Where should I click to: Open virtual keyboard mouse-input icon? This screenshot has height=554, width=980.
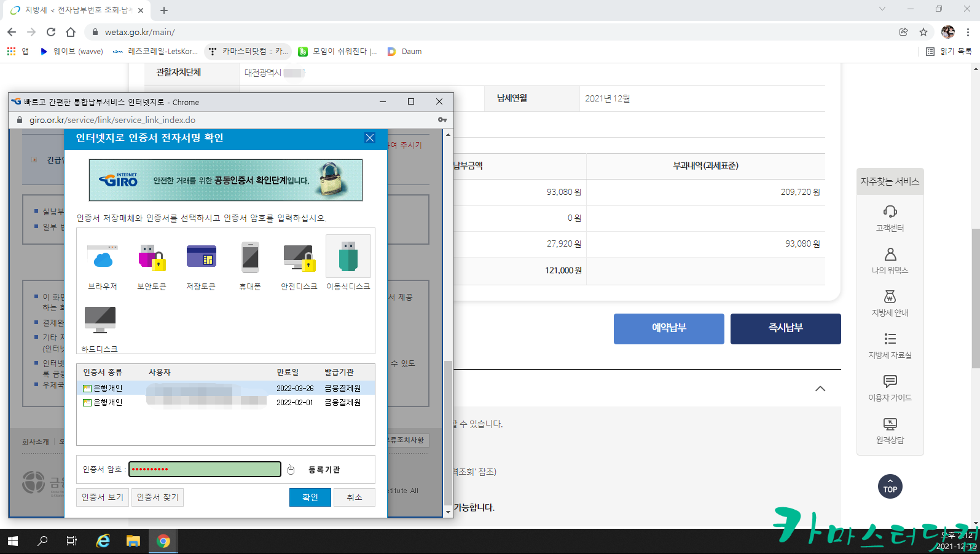(291, 470)
